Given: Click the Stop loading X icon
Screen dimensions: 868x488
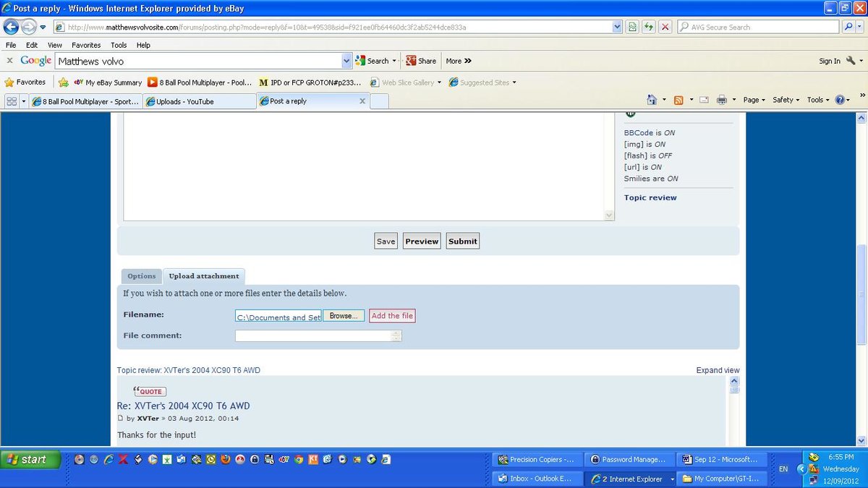Looking at the screenshot, I should 665,27.
